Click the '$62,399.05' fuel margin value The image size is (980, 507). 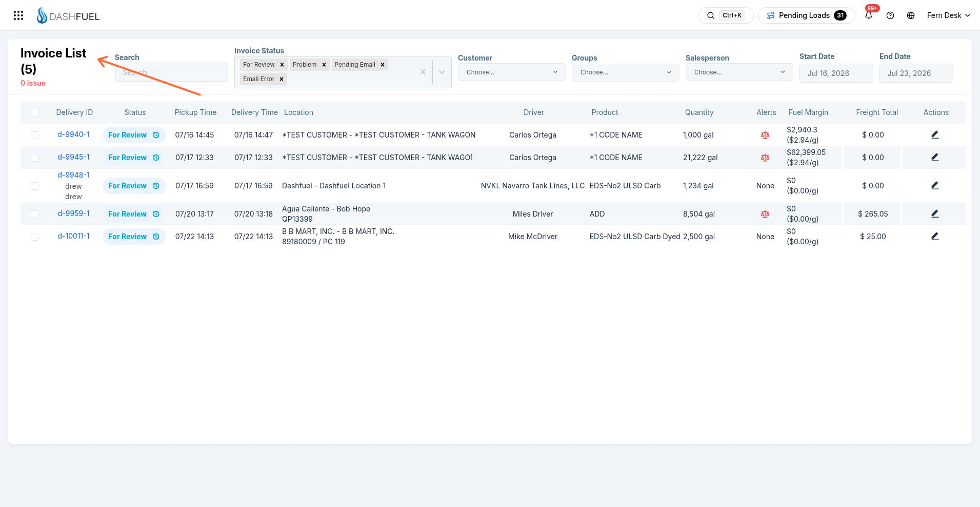coord(806,152)
